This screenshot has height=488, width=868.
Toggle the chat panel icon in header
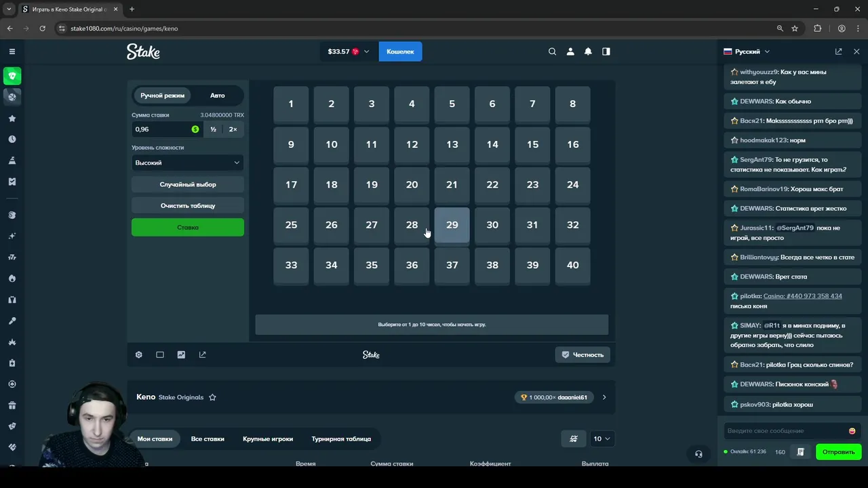[606, 52]
